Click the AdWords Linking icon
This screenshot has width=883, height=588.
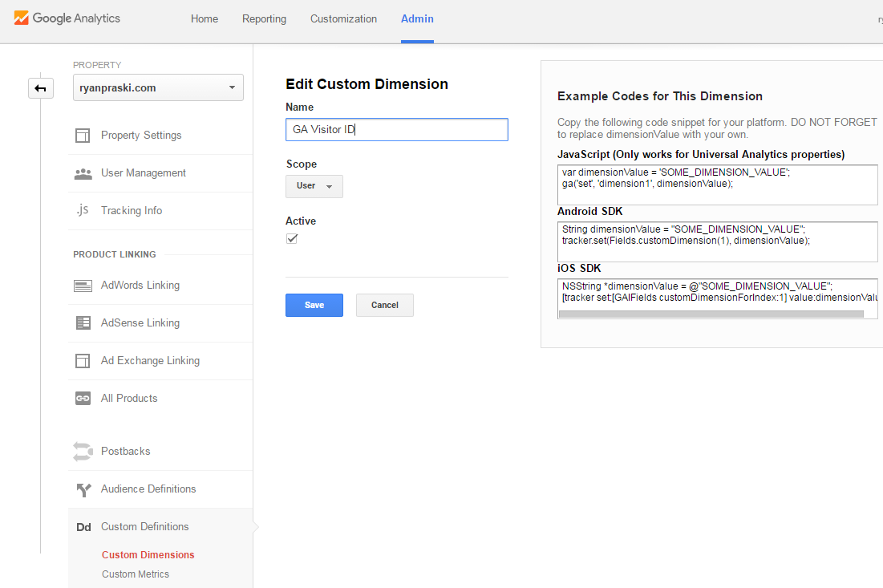pos(83,286)
